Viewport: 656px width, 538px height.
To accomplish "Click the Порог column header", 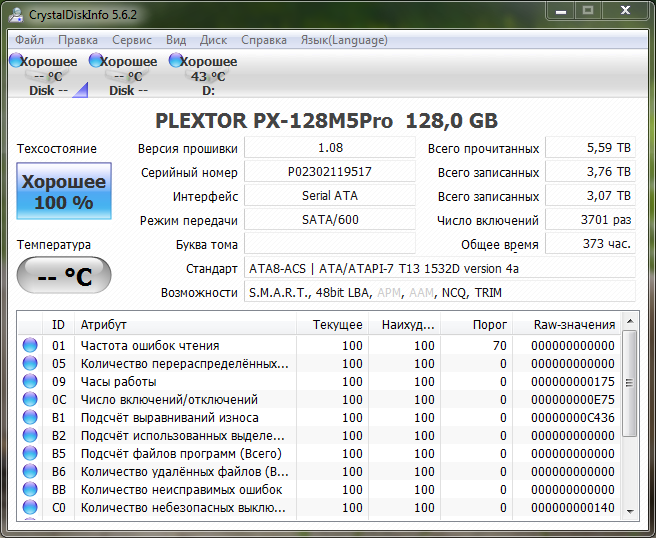I will 477,324.
